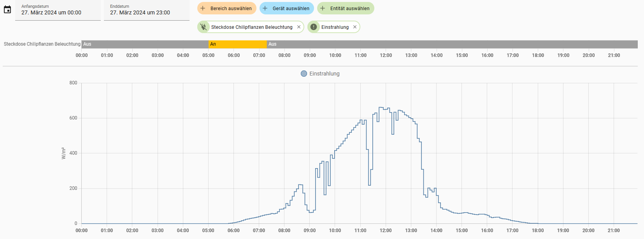Click the W/m² y-axis unit label
The width and height of the screenshot is (644, 239).
click(63, 153)
